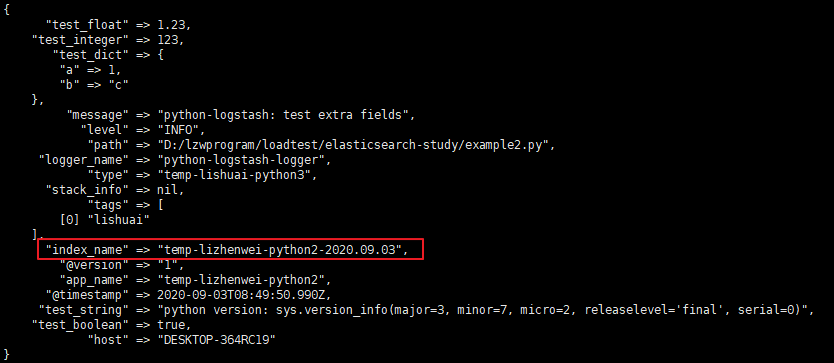Click the "temp-lishuai-python3" type value
The image size is (834, 363).
235,175
